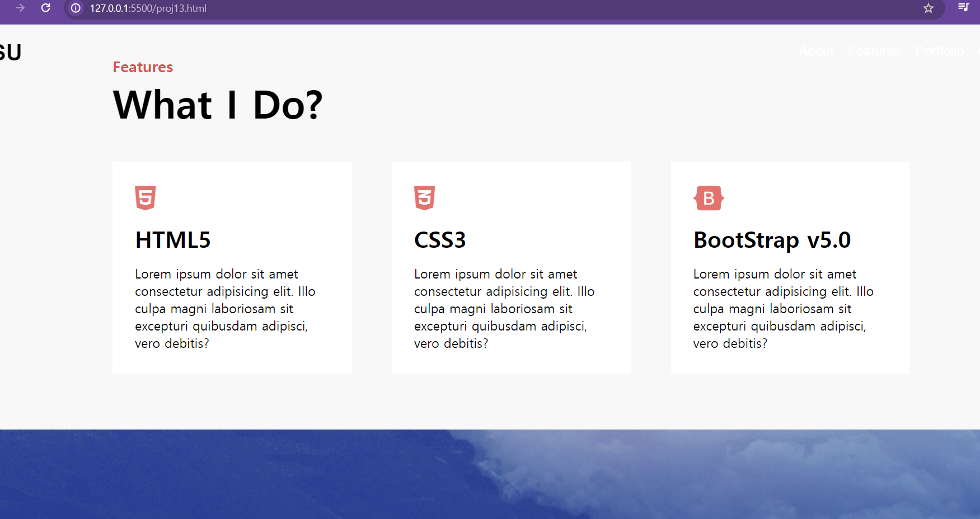Reload the page with refresh icon
The image size is (980, 519).
pos(46,8)
